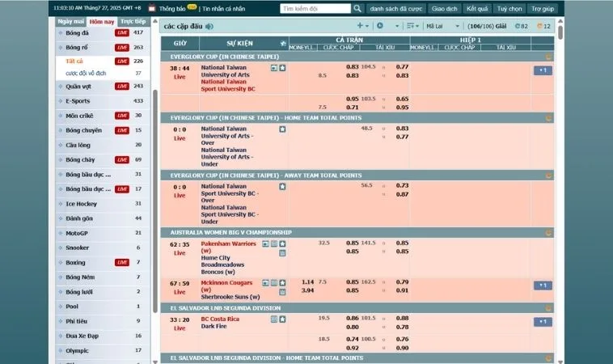Click the statistics icon for Pakenham Warriors match
This screenshot has width=613, height=364.
coord(274,243)
